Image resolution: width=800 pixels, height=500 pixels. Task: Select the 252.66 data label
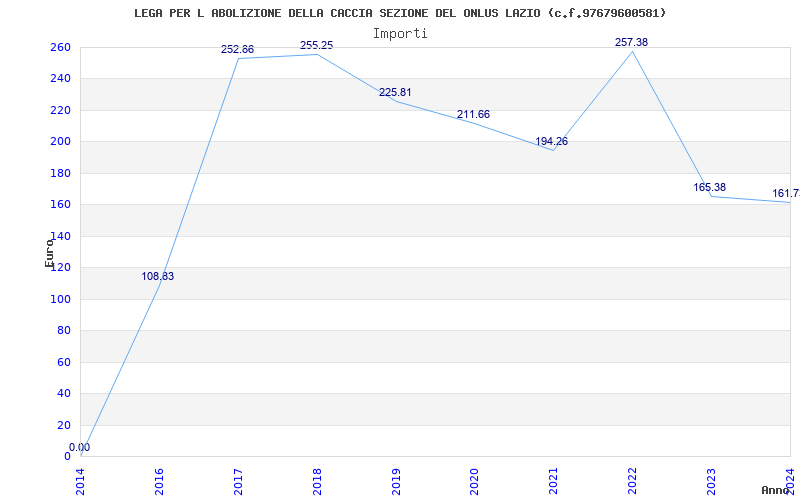pyautogui.click(x=237, y=49)
